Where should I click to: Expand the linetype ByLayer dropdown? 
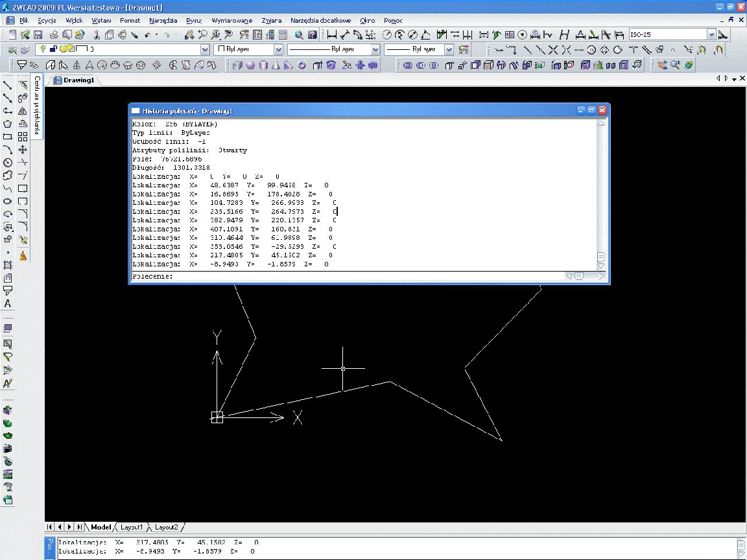375,49
